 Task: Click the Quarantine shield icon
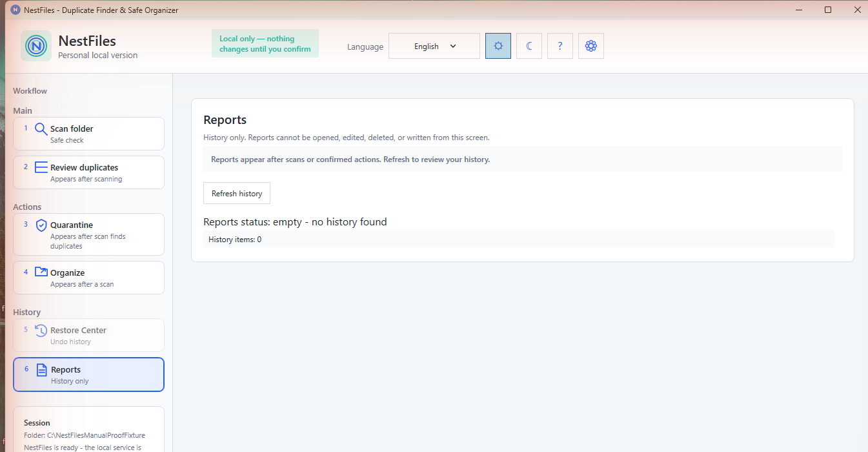coord(41,225)
